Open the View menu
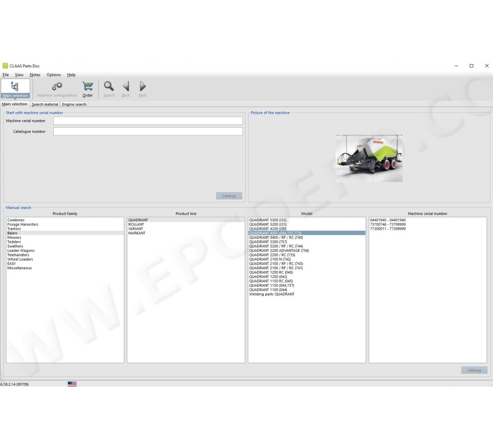 click(x=19, y=75)
